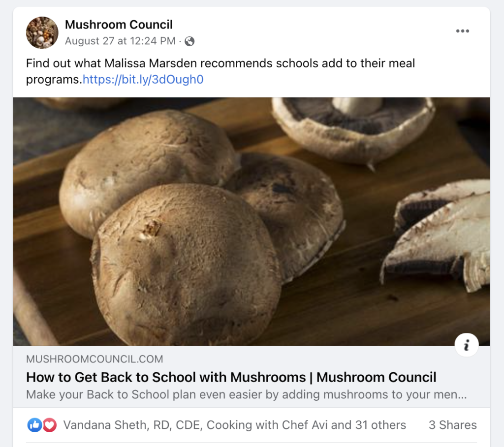
Task: View the 3 Shares list
Action: coord(452,425)
